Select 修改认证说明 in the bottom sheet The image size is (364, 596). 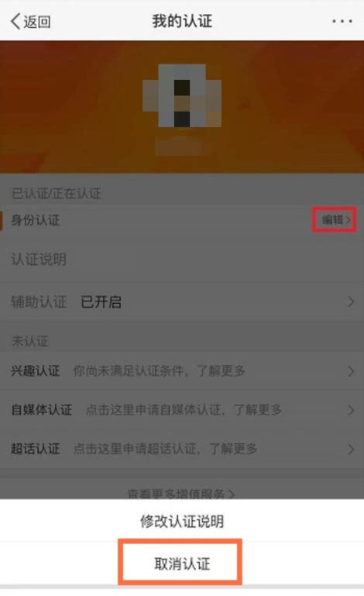pyautogui.click(x=182, y=521)
